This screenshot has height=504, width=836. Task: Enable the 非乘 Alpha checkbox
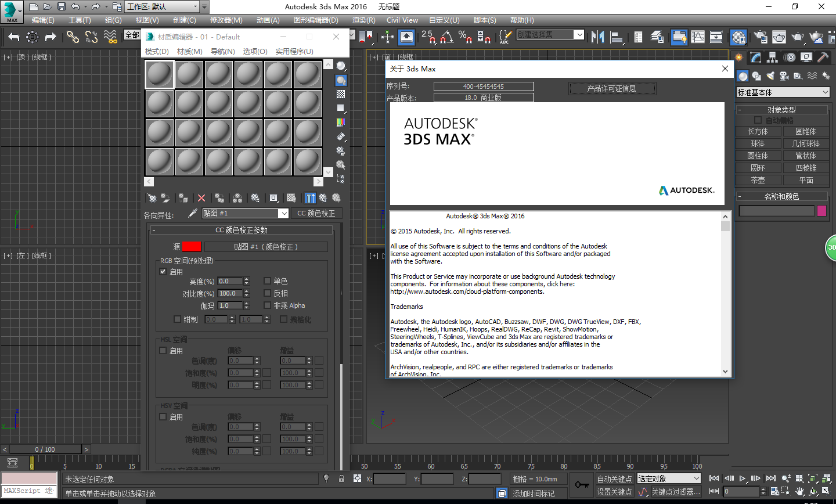tap(268, 305)
